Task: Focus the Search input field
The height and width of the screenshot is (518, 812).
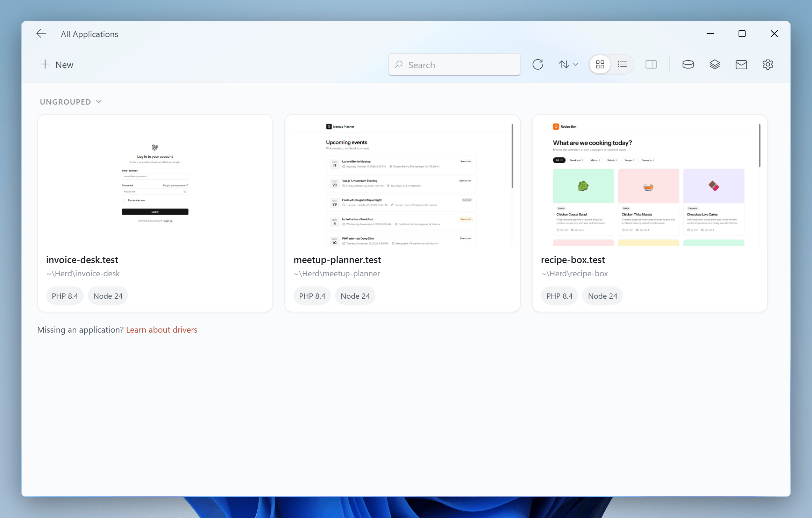Action: tap(454, 65)
